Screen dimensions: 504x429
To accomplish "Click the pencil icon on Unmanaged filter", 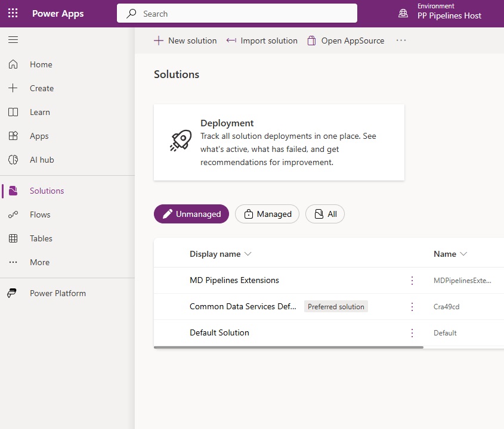I will (x=168, y=214).
